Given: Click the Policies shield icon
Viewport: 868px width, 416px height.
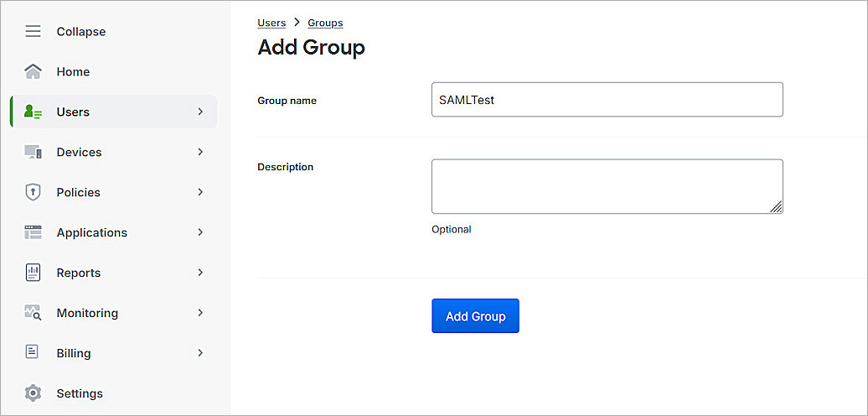Looking at the screenshot, I should click(x=33, y=192).
